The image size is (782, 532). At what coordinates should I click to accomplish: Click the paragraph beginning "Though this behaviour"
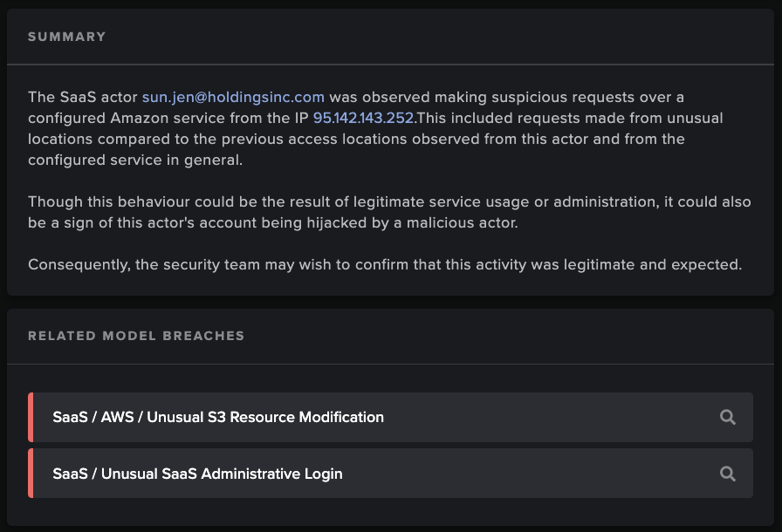pos(389,212)
